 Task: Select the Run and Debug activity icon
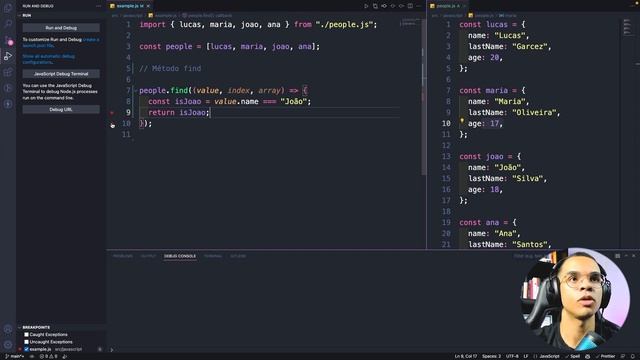click(8, 56)
